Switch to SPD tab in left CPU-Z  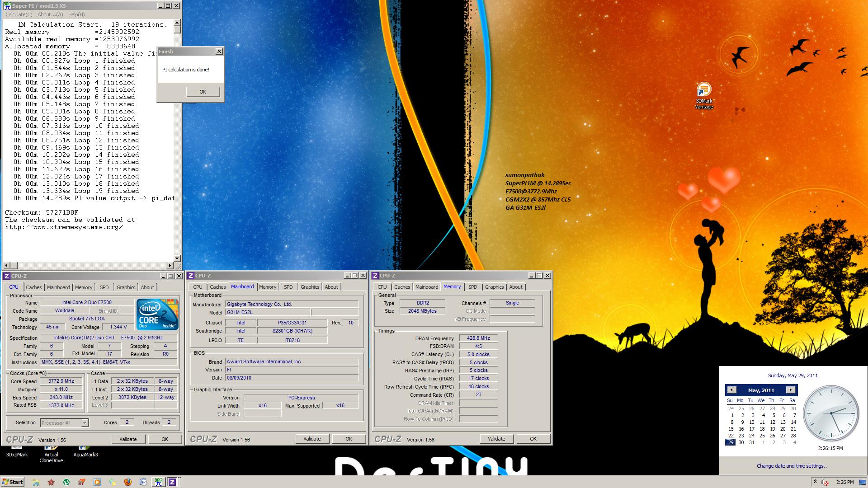click(x=104, y=287)
